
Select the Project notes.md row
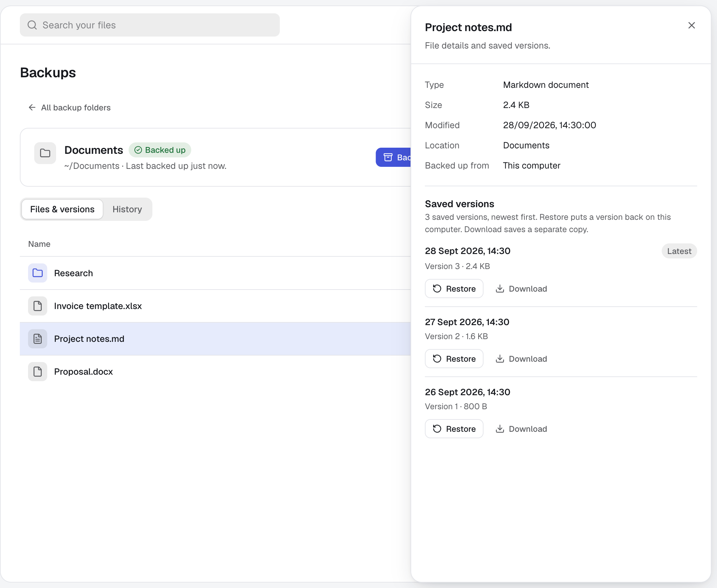(x=216, y=338)
